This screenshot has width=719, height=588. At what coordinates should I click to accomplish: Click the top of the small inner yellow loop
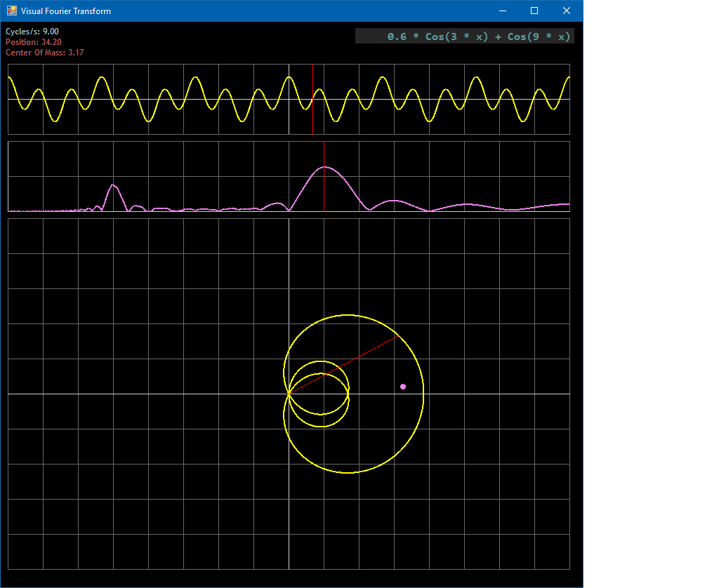(321, 361)
